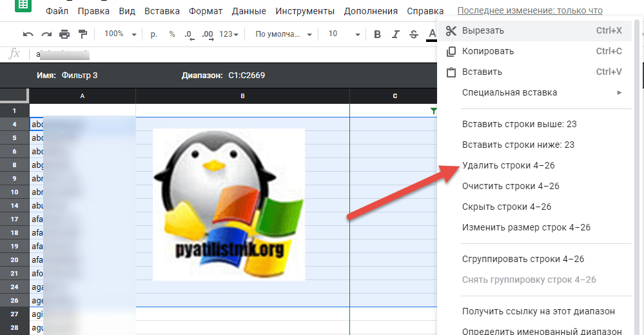644x335 pixels.
Task: Open zoom level dropdown 100%
Action: 121,34
